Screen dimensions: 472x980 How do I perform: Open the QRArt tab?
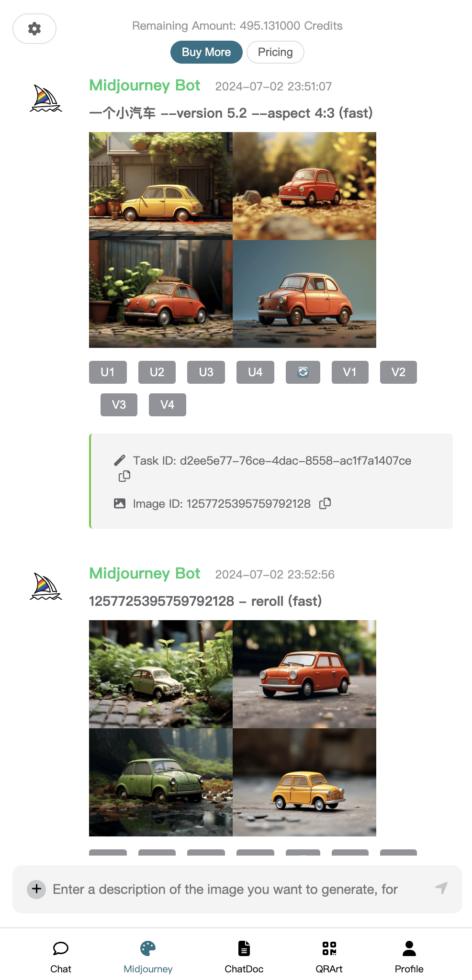point(329,957)
